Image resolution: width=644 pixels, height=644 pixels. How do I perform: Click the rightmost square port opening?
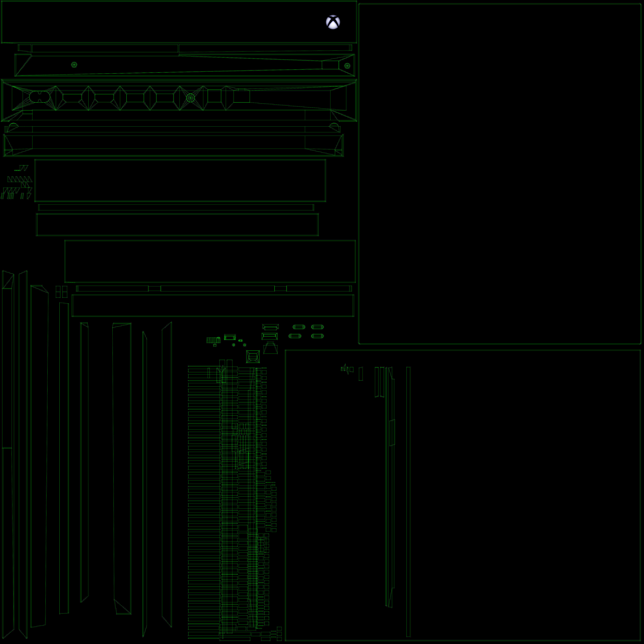click(x=242, y=96)
